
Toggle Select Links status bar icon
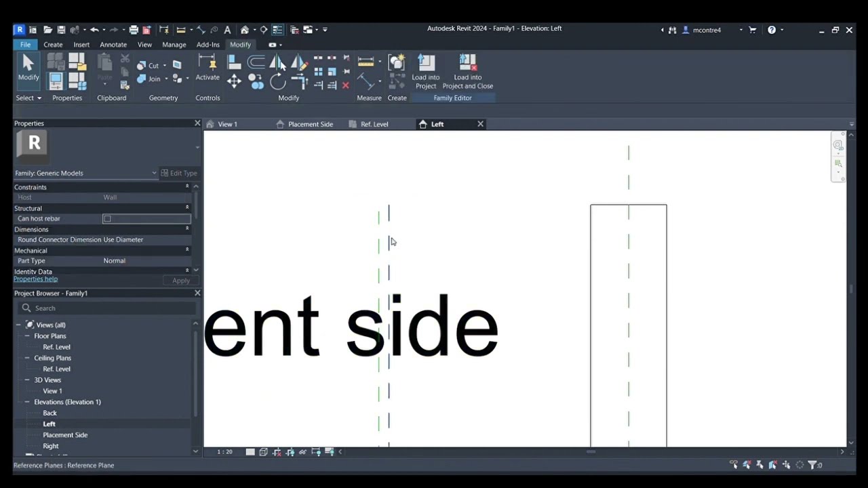[x=734, y=465]
